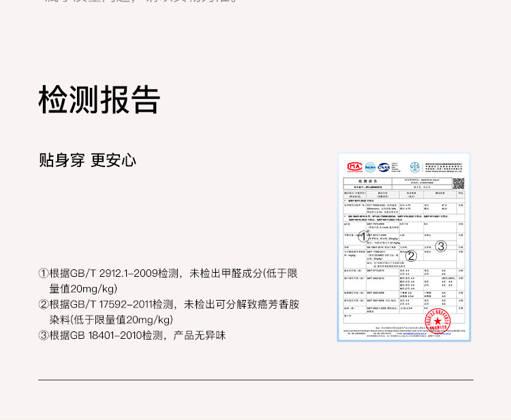This screenshot has height=420, width=511.
Task: Click footnote ③ about GB 18401-2010 odor
Action: 131,335
